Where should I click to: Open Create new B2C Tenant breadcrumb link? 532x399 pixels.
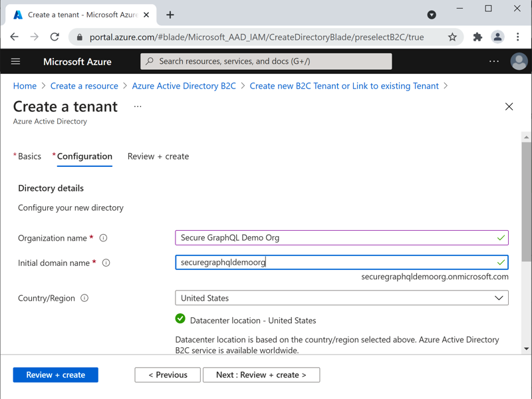pos(344,86)
